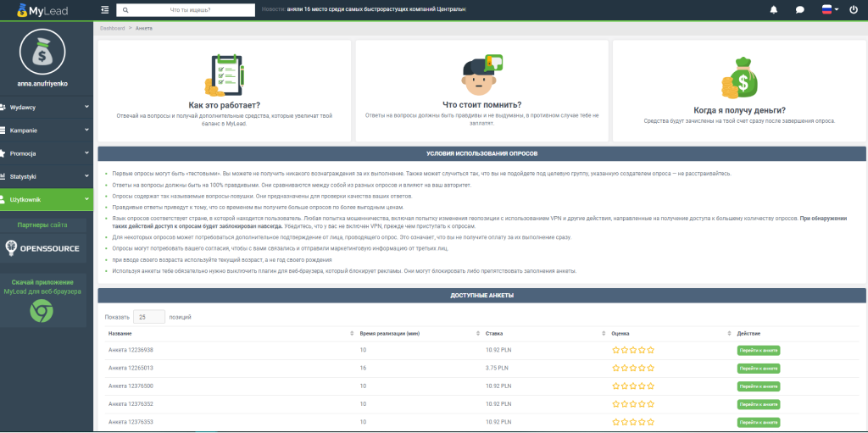Click star rating of Анкета 12236938
868x433 pixels.
coord(632,350)
